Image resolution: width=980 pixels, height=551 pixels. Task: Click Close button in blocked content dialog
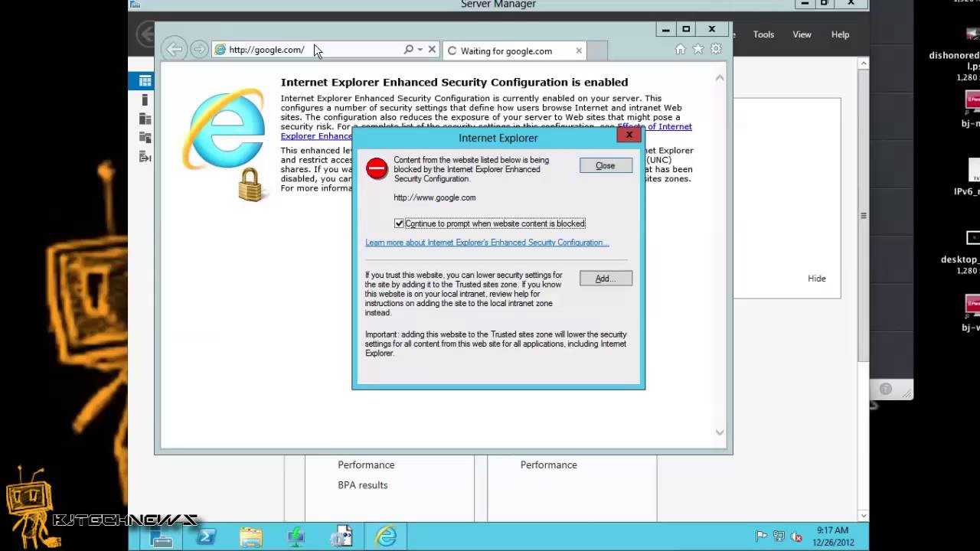(606, 165)
